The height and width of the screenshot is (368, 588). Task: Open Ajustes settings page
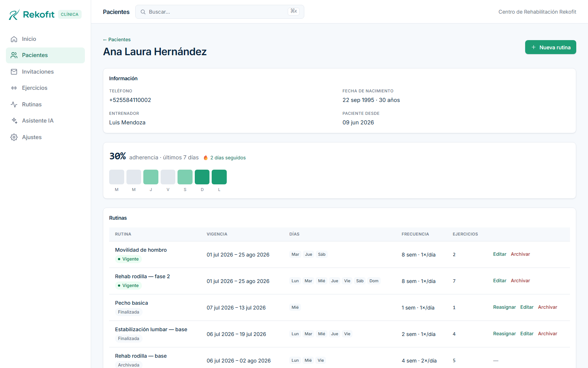pos(45,137)
